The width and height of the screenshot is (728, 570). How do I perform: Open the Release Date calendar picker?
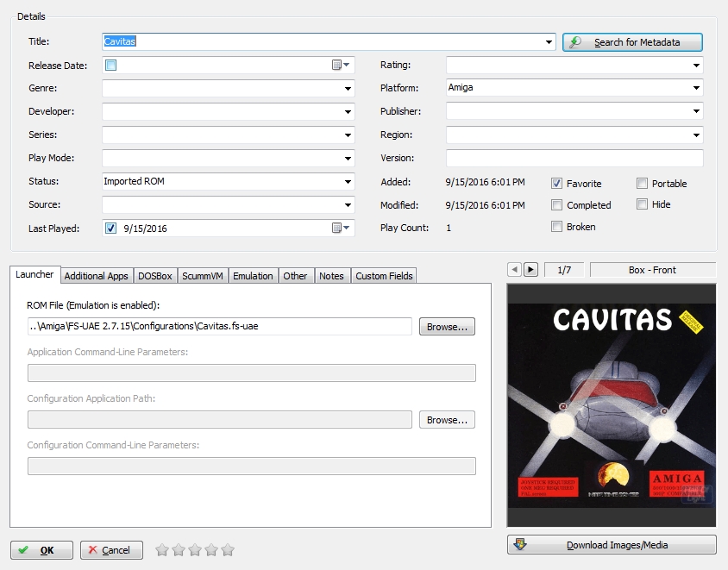341,65
